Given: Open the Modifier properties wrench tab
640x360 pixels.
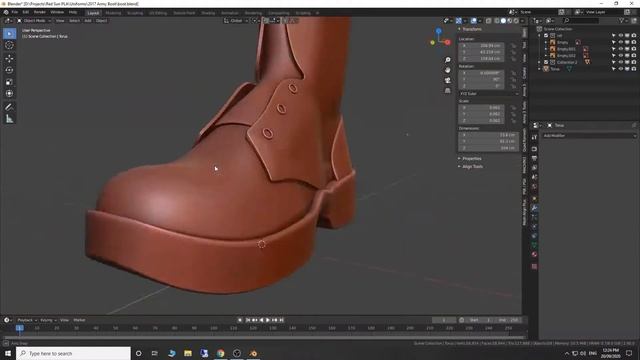Looking at the screenshot, I should coord(534,208).
